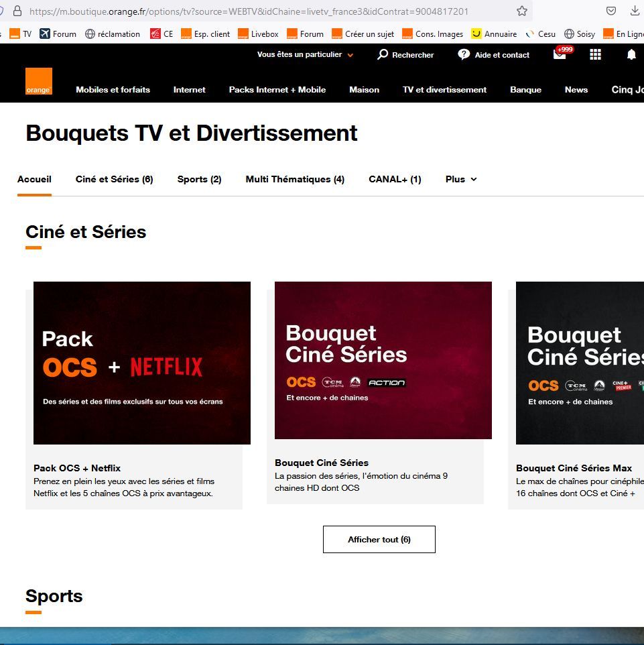Switch to CANAL+ (1) tab

click(395, 179)
